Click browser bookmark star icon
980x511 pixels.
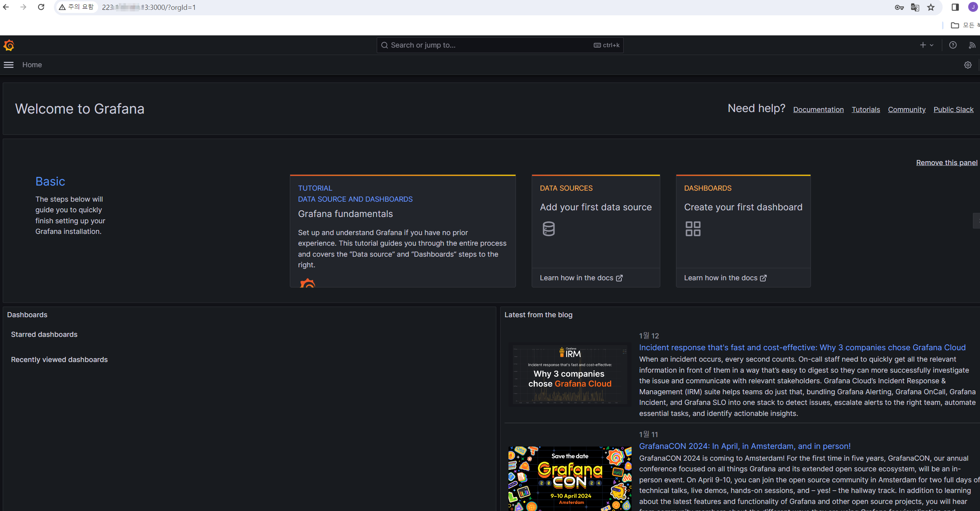click(x=930, y=7)
